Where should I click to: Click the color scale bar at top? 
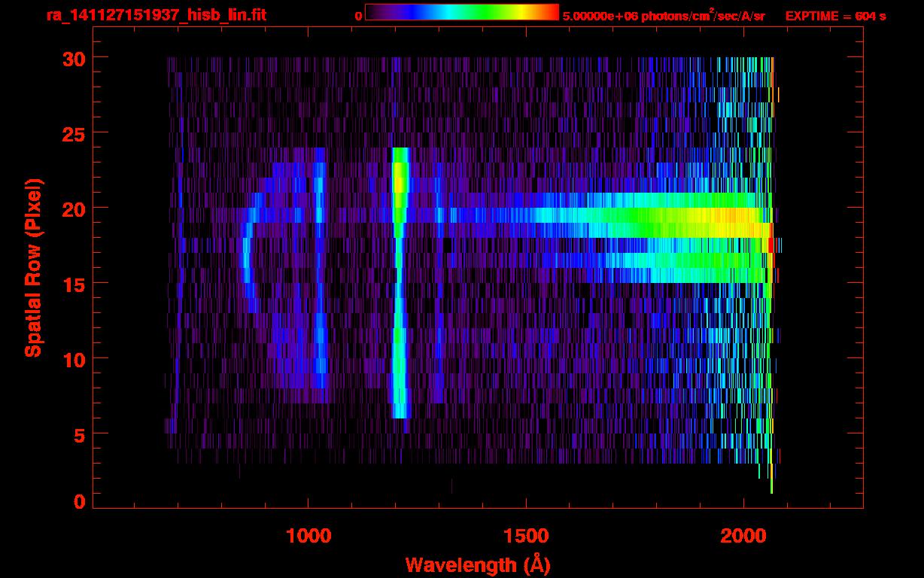[x=462, y=12]
